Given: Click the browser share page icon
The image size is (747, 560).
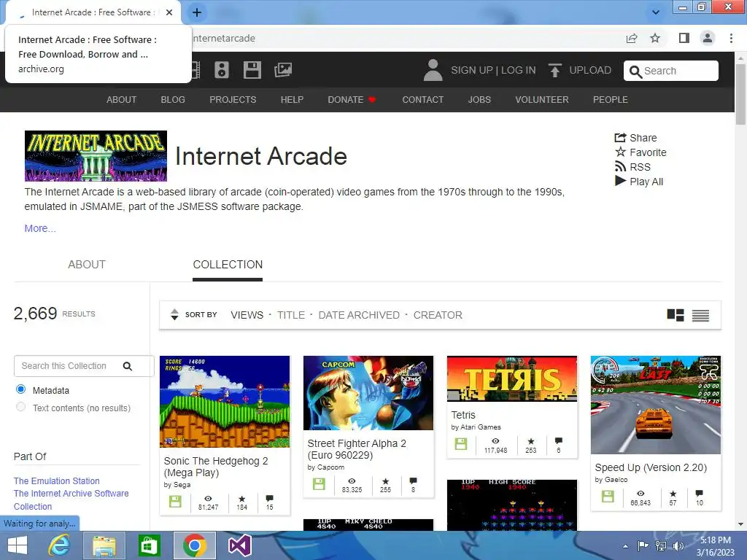Looking at the screenshot, I should 632,38.
